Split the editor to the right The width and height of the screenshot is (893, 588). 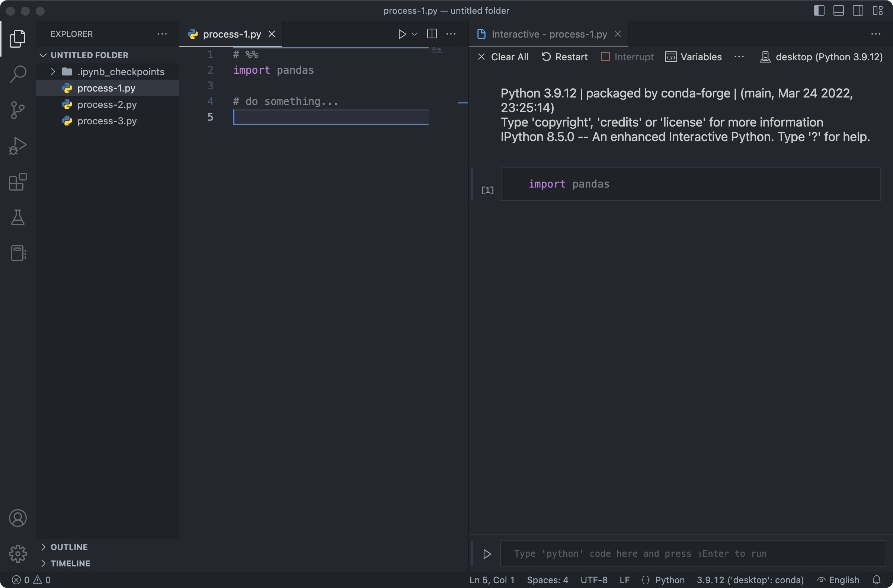pos(432,34)
